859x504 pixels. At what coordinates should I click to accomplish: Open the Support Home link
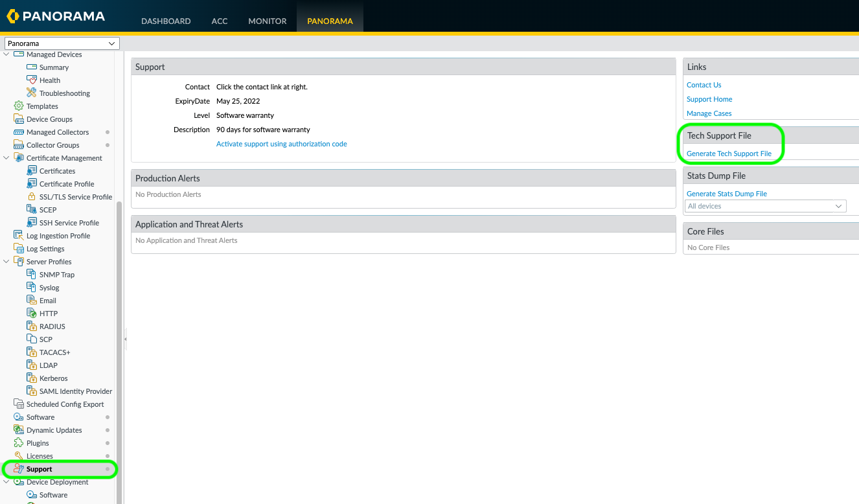pyautogui.click(x=709, y=100)
